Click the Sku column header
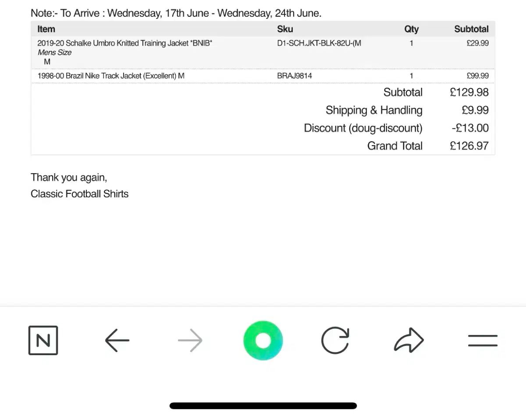This screenshot has height=420, width=526. pos(285,29)
